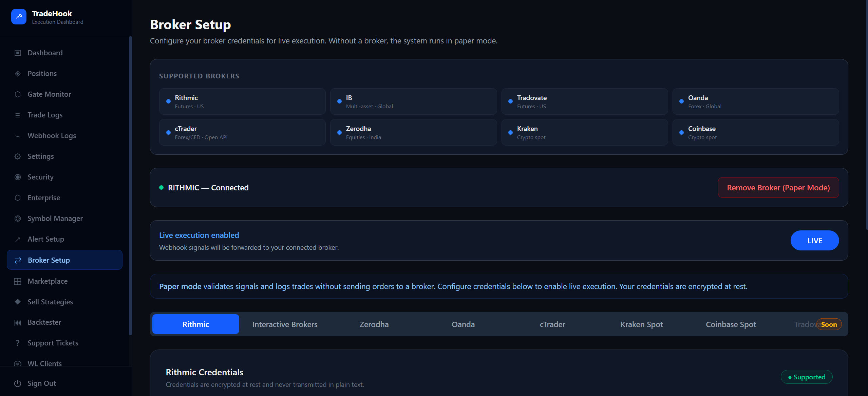The height and width of the screenshot is (396, 868).
Task: Select the Oanda broker tab
Action: point(463,324)
